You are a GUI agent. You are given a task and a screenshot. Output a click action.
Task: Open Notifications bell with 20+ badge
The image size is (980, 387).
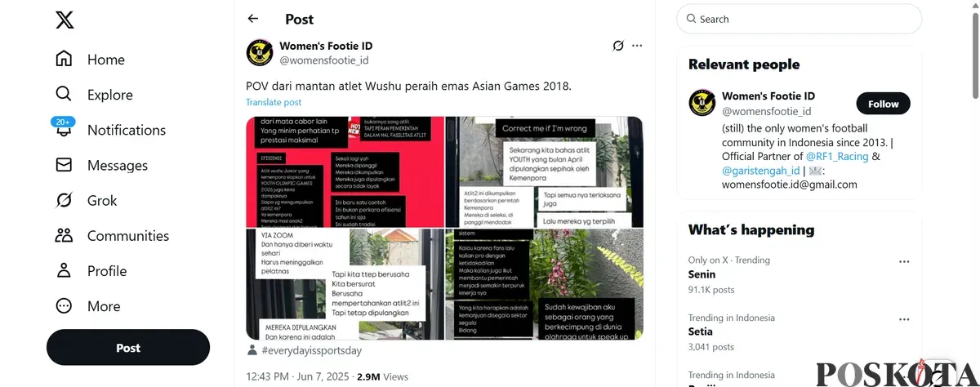64,130
